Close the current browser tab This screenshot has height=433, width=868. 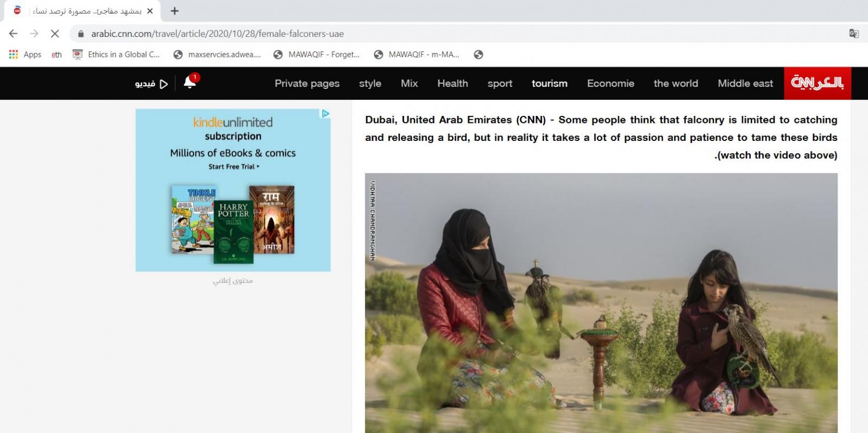150,11
